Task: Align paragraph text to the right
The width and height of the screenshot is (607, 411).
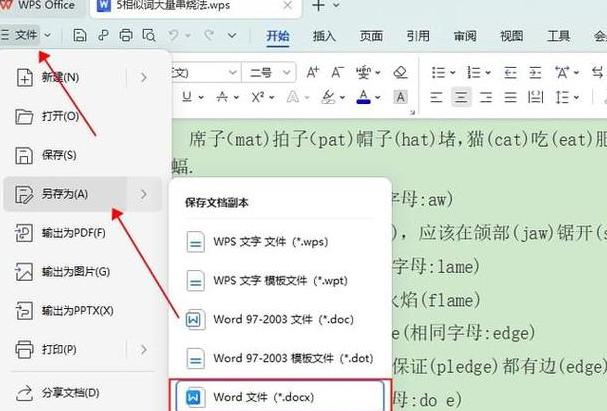Action: (486, 97)
